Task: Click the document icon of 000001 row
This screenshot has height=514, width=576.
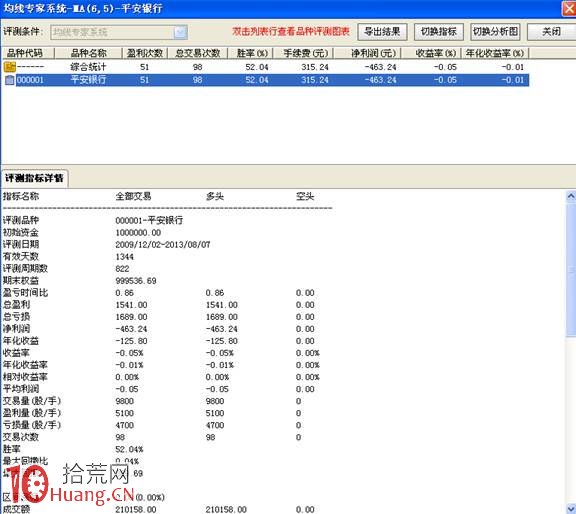Action: [10, 80]
